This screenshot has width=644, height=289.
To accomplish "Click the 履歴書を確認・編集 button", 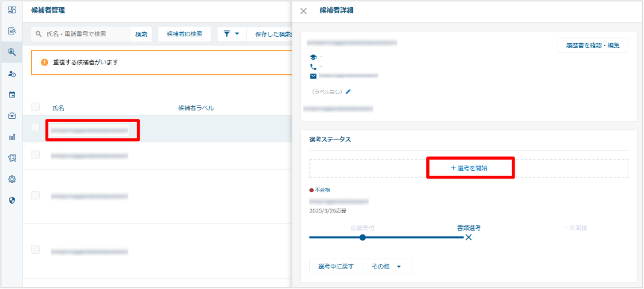I will coord(592,45).
